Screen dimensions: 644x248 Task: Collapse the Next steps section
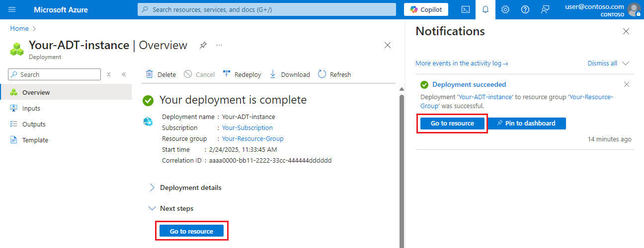point(152,208)
